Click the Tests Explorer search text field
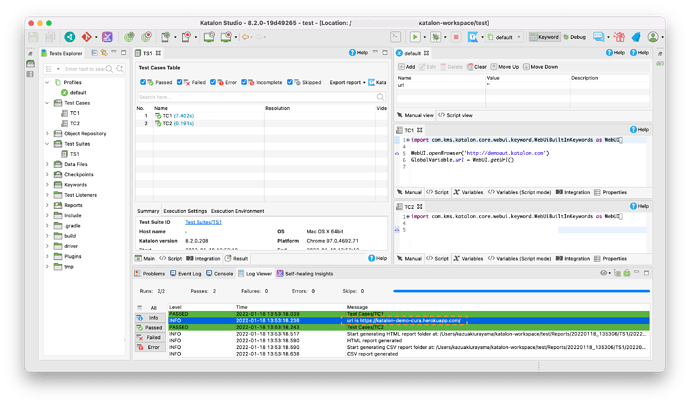 (84, 69)
